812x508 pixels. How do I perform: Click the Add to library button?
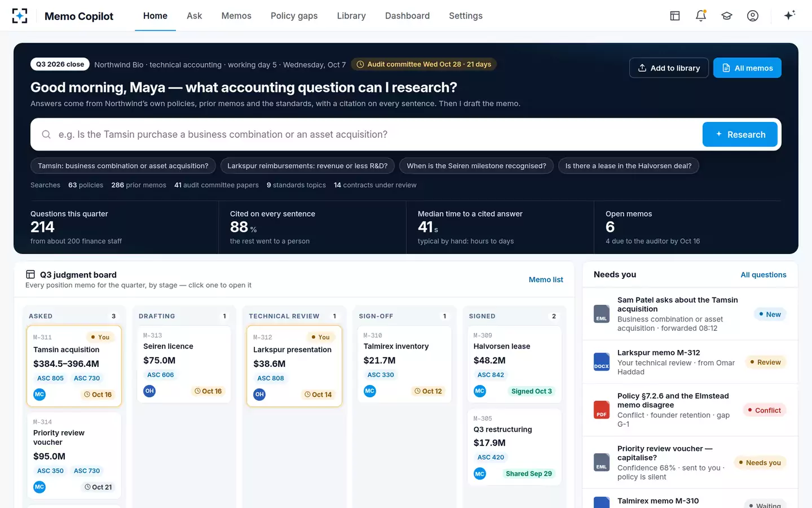tap(669, 68)
